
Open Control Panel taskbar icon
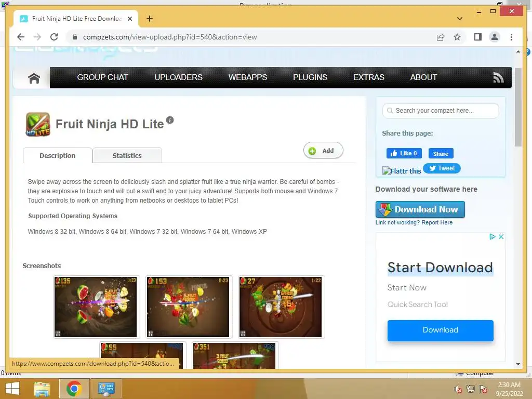[106, 389]
